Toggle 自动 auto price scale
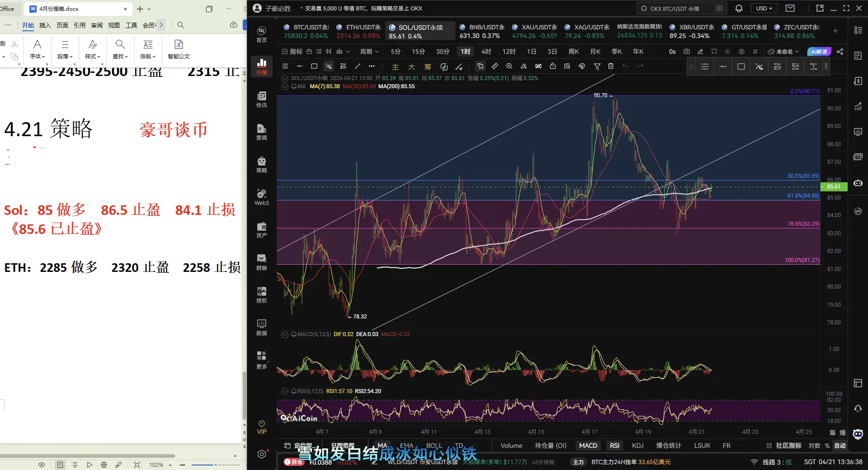Image resolution: width=868 pixels, height=470 pixels. [x=840, y=446]
